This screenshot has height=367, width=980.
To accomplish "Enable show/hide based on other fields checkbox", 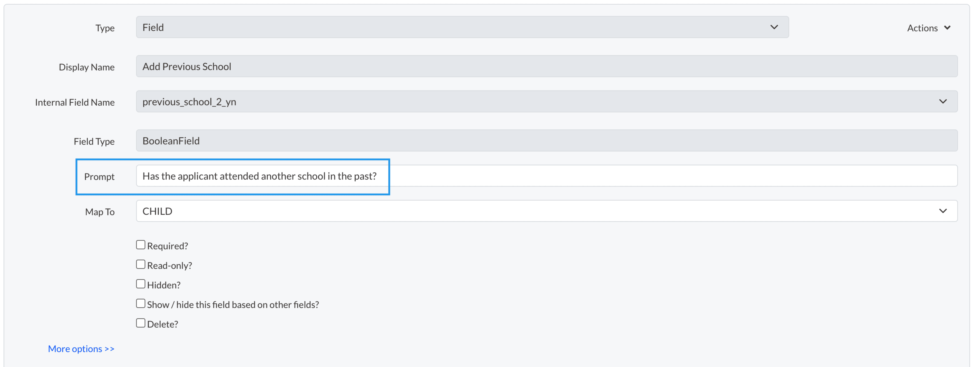I will [x=141, y=303].
